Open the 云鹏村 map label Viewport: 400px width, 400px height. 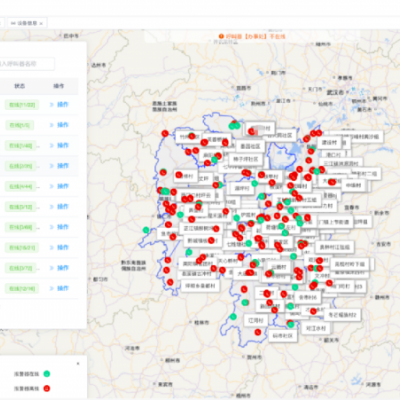click(x=279, y=267)
